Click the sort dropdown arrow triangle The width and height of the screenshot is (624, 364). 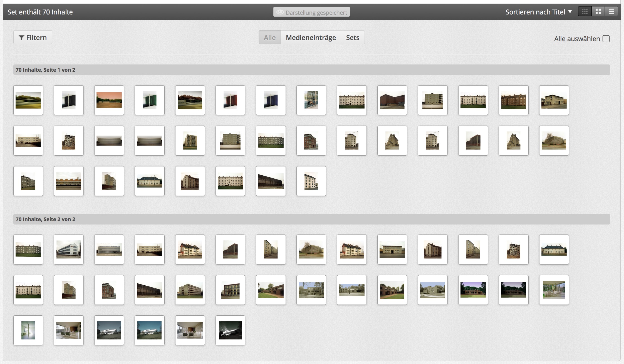coord(570,12)
